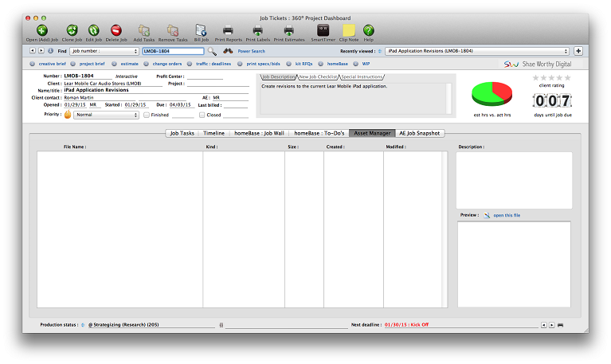Go to next record arrow by Find
The width and height of the screenshot is (611, 364).
click(41, 51)
